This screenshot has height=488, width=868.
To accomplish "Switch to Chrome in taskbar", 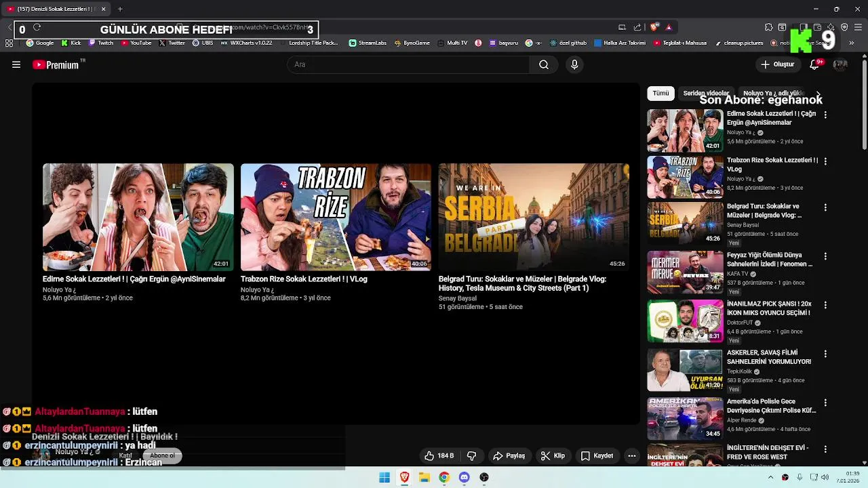I will 444,477.
